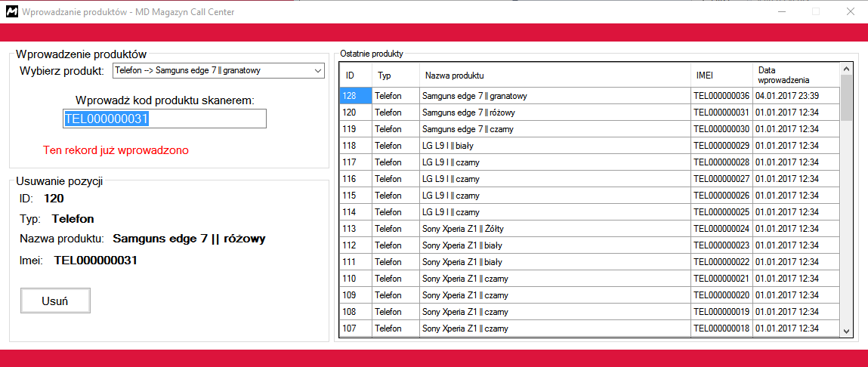Click the product code scanner input field

(164, 119)
